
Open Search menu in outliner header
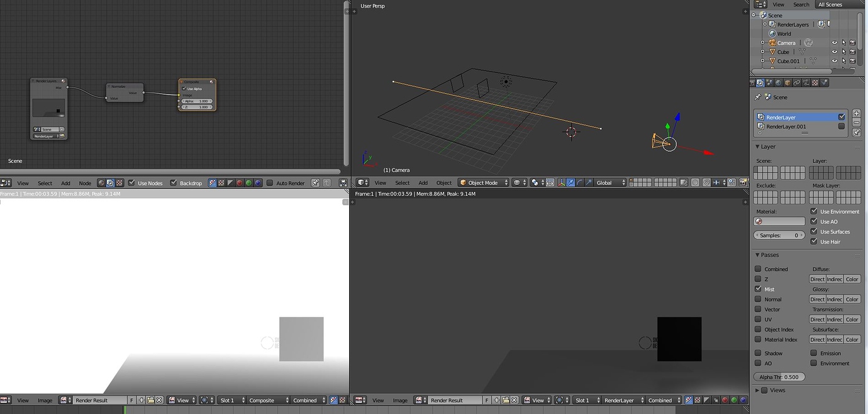(x=801, y=4)
